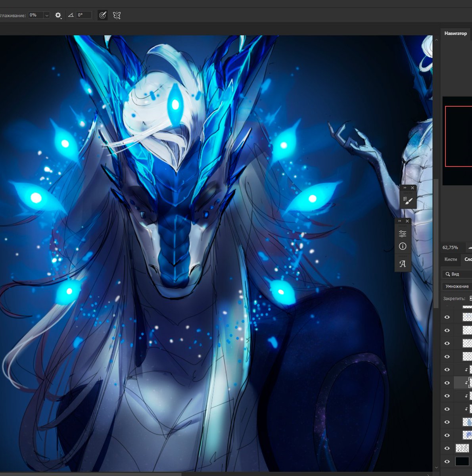
Task: Hide the blue figure thumbnail layer
Action: (447, 422)
